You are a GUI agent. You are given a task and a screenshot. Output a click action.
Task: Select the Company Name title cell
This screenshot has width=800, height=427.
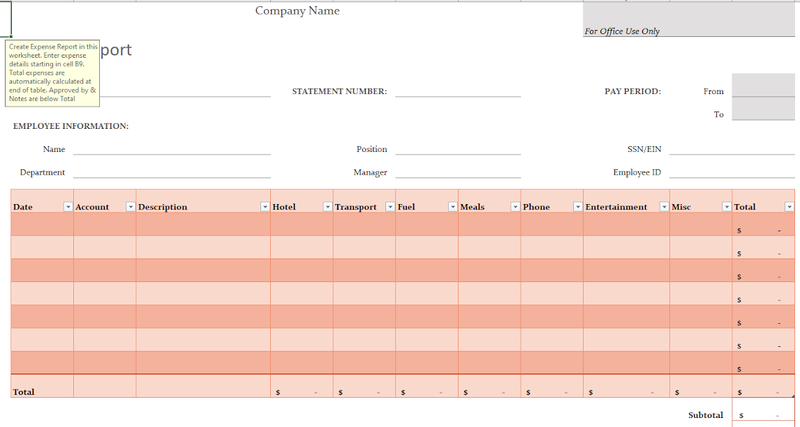(x=297, y=11)
